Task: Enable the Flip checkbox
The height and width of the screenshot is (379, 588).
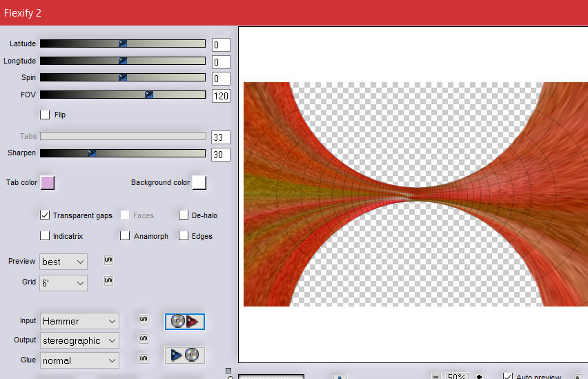Action: click(45, 115)
